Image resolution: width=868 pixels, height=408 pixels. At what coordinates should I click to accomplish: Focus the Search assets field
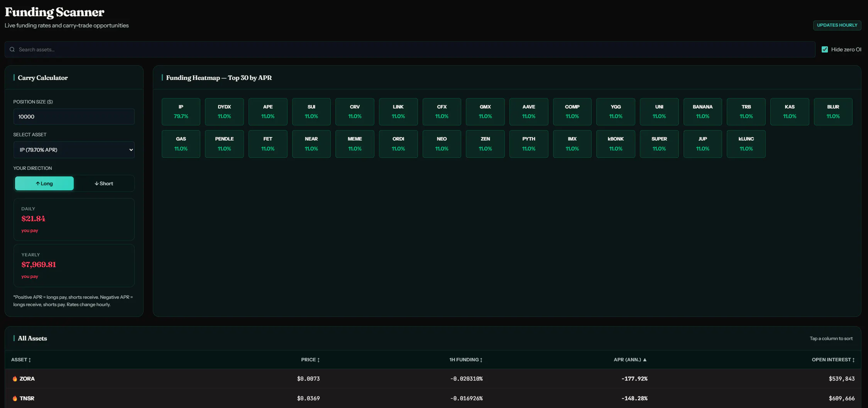click(410, 49)
